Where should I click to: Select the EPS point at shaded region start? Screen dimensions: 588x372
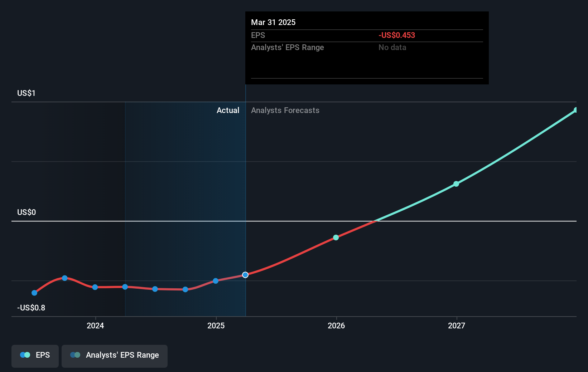coord(125,287)
